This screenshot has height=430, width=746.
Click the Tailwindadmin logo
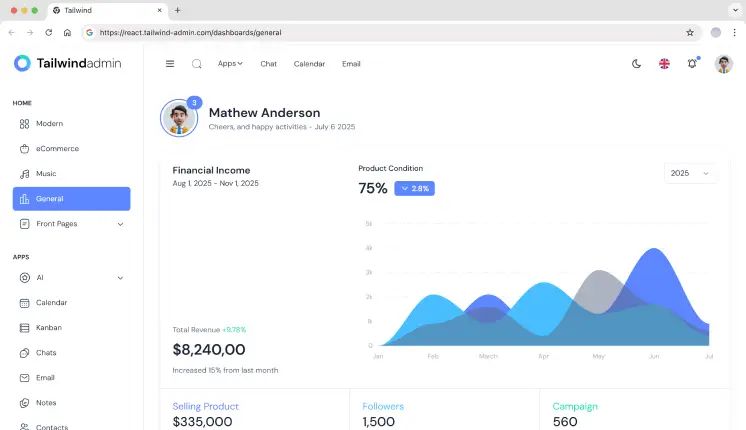tap(67, 63)
